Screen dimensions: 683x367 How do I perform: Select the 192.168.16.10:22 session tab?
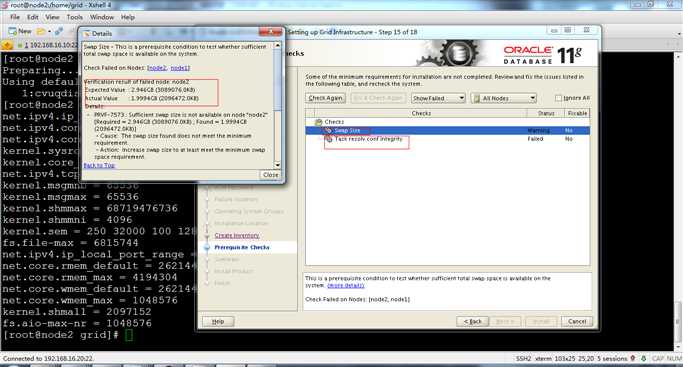pyautogui.click(x=48, y=45)
